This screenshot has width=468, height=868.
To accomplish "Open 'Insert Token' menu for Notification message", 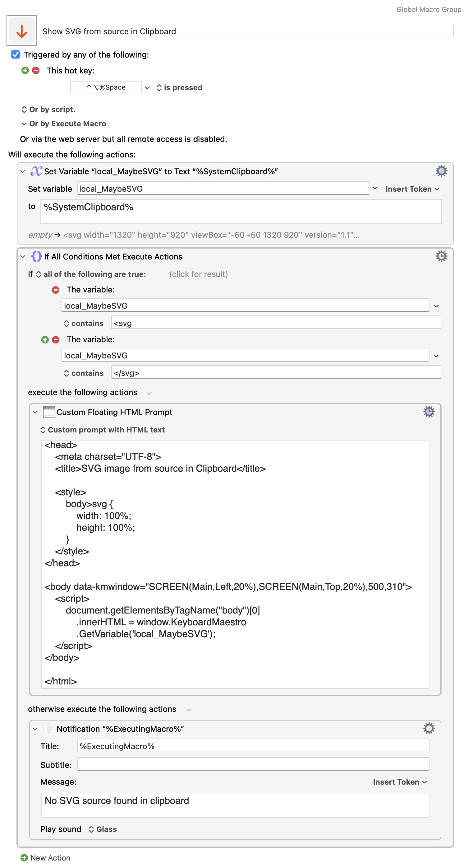I will (x=399, y=782).
